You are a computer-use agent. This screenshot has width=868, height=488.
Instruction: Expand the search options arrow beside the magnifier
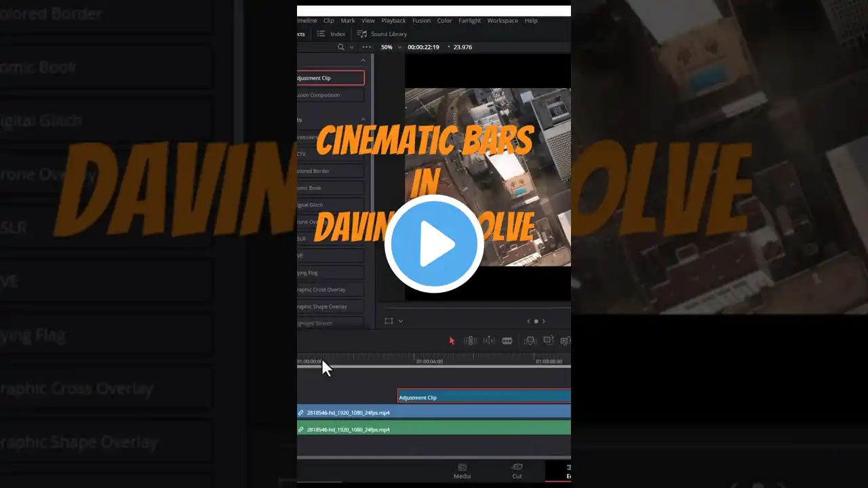click(x=351, y=47)
